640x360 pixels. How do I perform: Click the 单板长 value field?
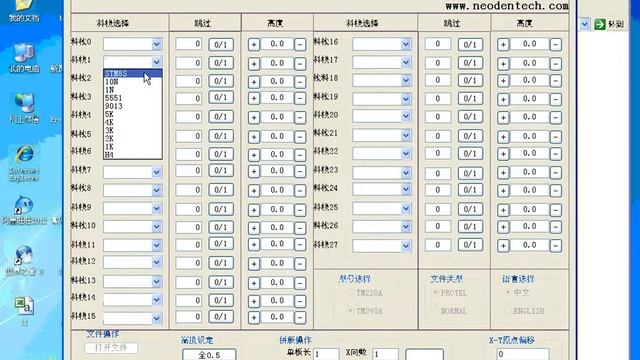point(326,354)
